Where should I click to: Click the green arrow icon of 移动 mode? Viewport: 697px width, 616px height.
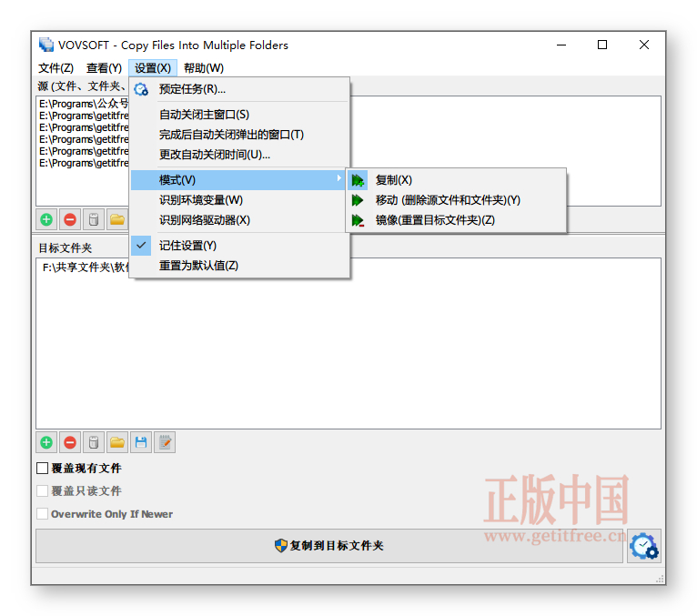358,200
